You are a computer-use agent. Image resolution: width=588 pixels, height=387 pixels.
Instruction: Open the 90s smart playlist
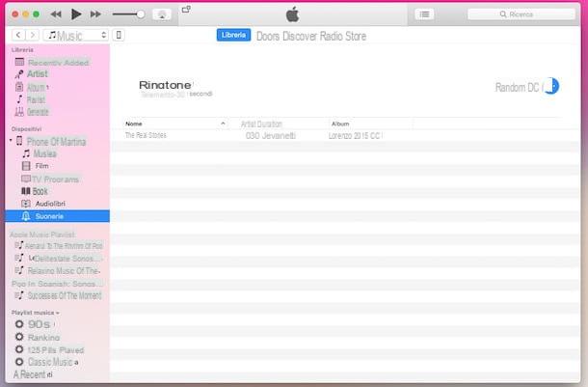33,324
